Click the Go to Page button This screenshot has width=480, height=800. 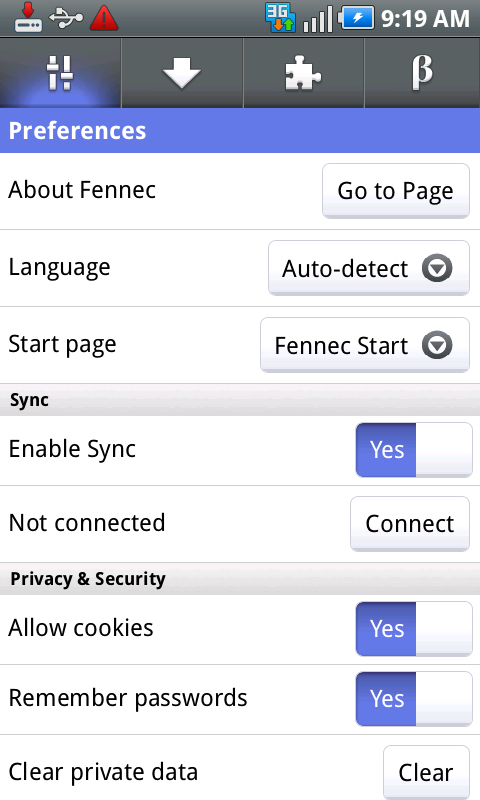pos(396,191)
